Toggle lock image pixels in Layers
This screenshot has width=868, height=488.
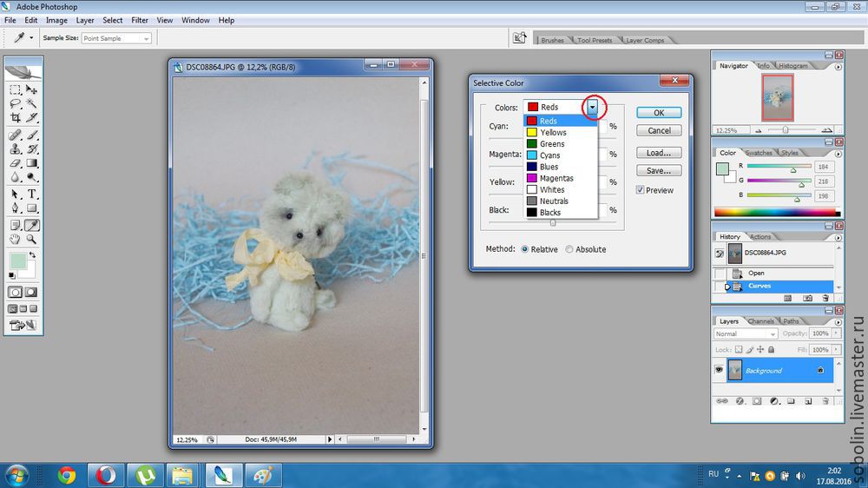(x=750, y=350)
